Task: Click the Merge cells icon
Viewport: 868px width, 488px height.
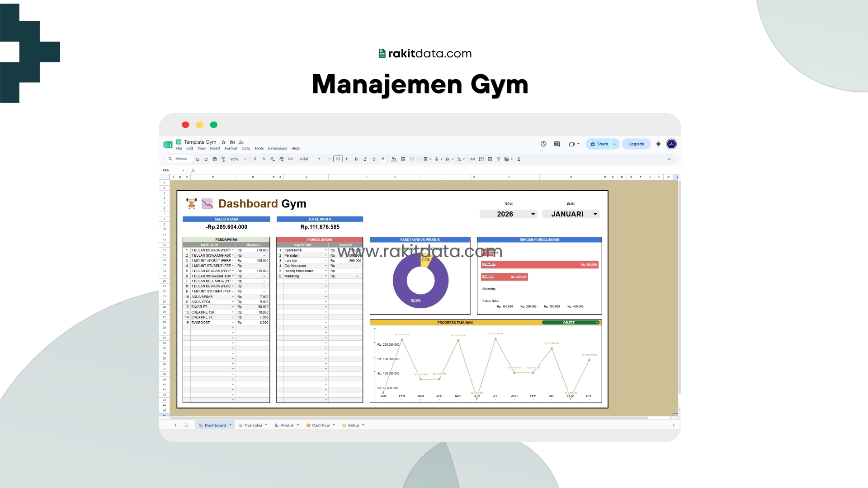Action: point(412,159)
